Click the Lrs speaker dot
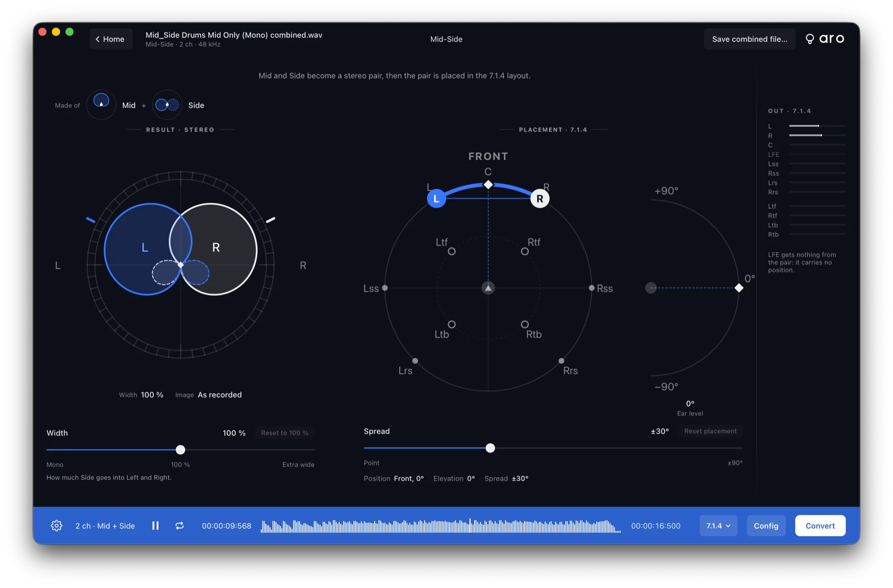The height and width of the screenshot is (588, 893). pos(415,361)
